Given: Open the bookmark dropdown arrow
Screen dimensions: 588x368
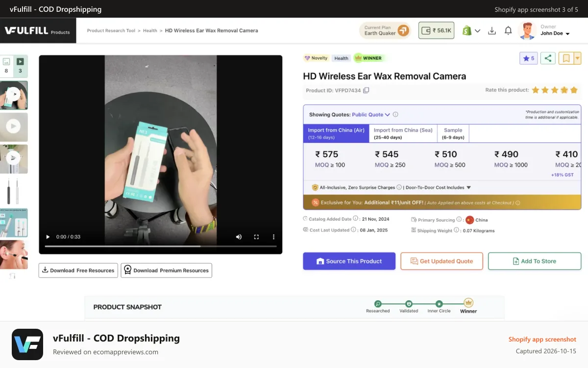Looking at the screenshot, I should click(x=577, y=58).
